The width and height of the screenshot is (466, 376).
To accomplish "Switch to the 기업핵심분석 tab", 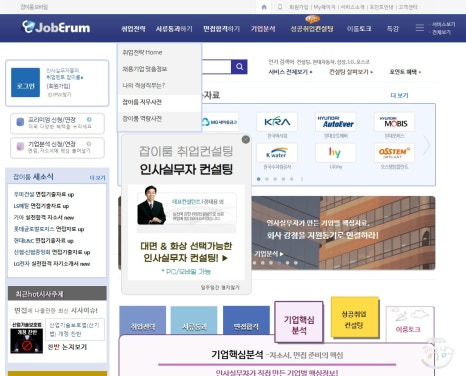I will click(x=299, y=322).
